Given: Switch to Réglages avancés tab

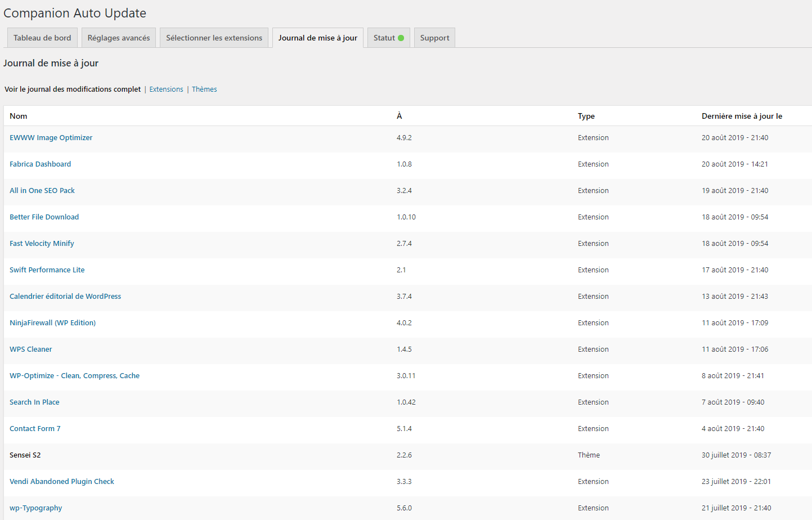Looking at the screenshot, I should click(119, 38).
